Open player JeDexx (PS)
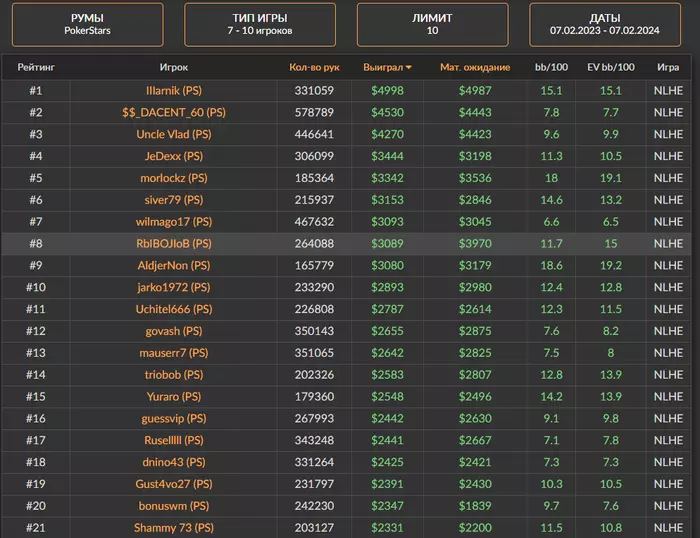The width and height of the screenshot is (700, 538). (174, 156)
